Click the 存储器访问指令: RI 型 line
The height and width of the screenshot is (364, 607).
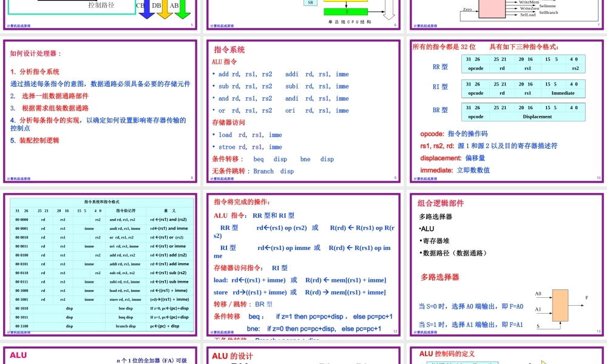pyautogui.click(x=251, y=268)
